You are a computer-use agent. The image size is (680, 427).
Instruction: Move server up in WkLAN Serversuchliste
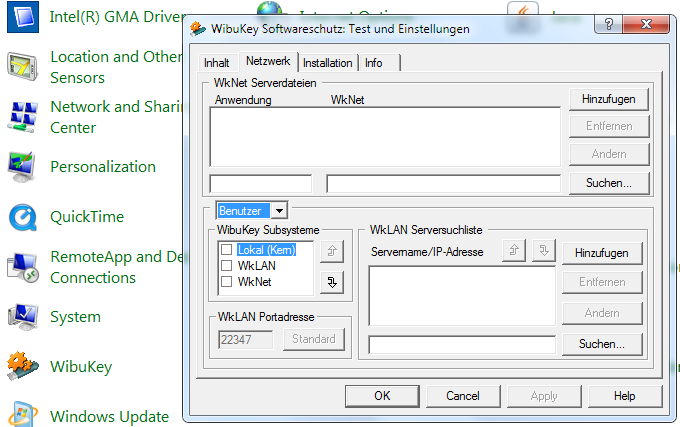pos(514,250)
